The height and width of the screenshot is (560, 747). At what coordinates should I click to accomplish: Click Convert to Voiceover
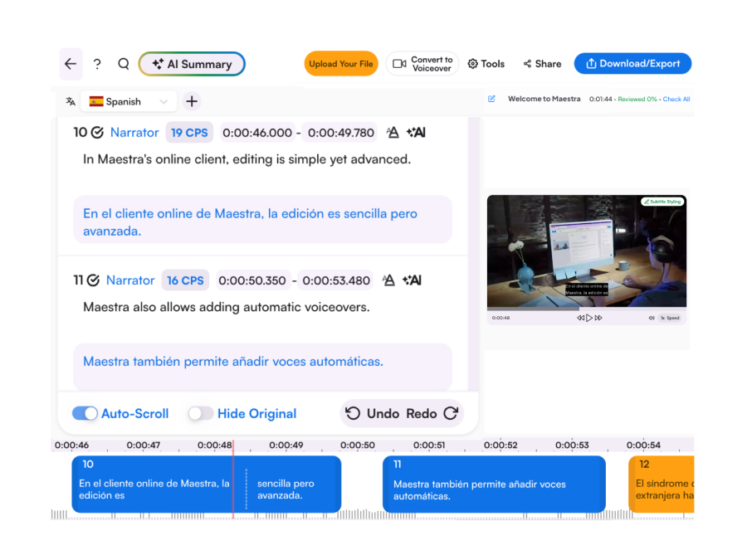tap(422, 64)
